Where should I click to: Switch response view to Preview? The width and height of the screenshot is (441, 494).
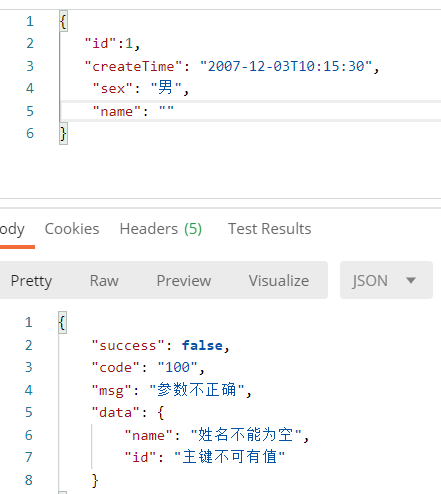coord(184,281)
